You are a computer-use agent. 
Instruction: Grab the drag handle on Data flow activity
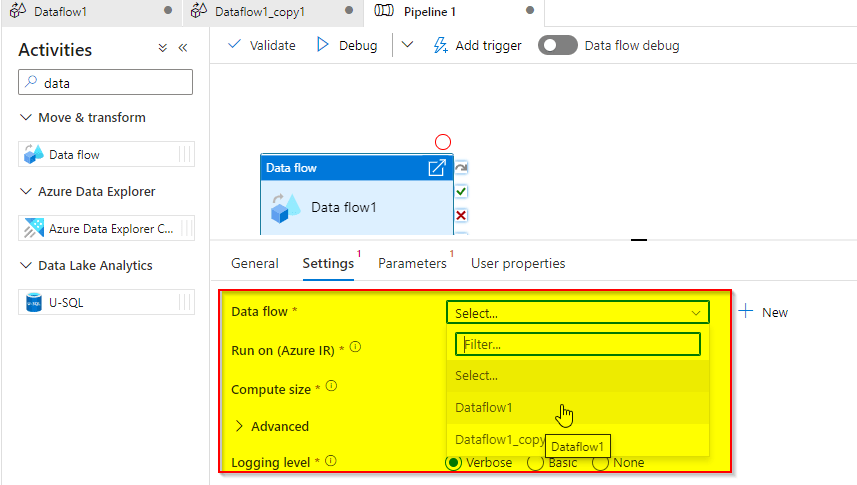click(x=185, y=154)
